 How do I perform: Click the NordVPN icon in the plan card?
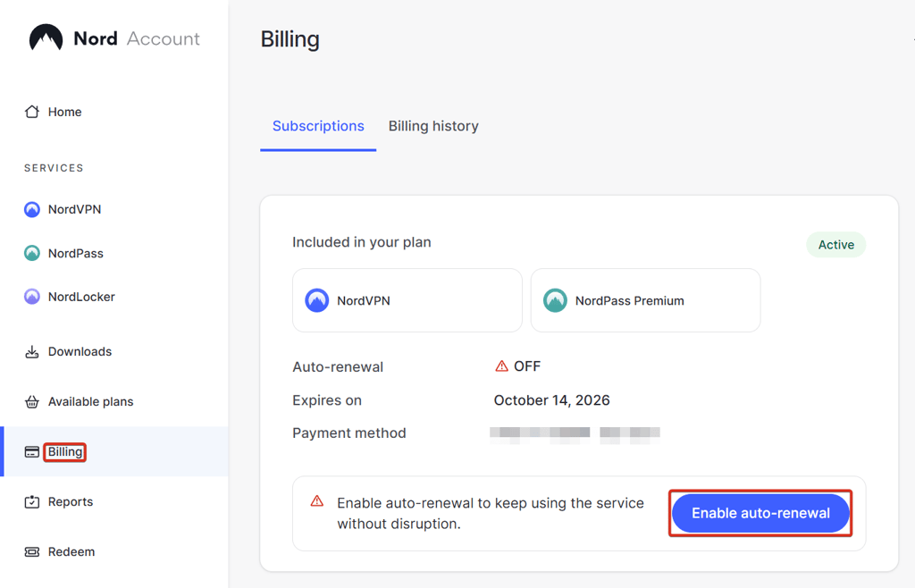pyautogui.click(x=317, y=300)
